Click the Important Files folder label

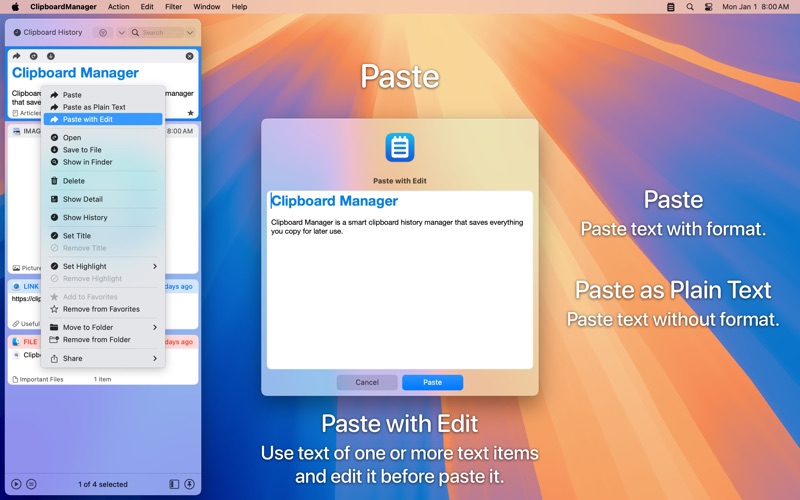pos(41,380)
